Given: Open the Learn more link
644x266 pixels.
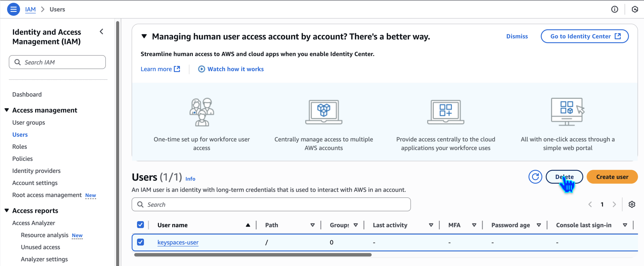Looking at the screenshot, I should pos(160,69).
